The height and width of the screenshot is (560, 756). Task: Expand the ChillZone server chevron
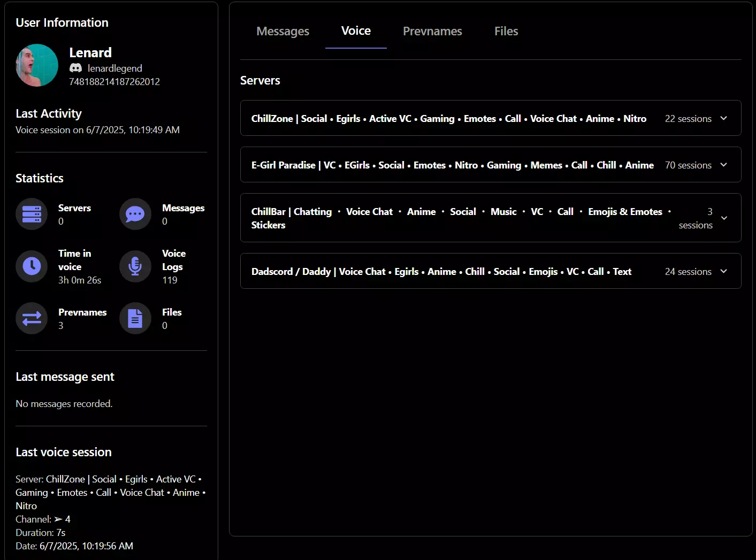click(724, 118)
